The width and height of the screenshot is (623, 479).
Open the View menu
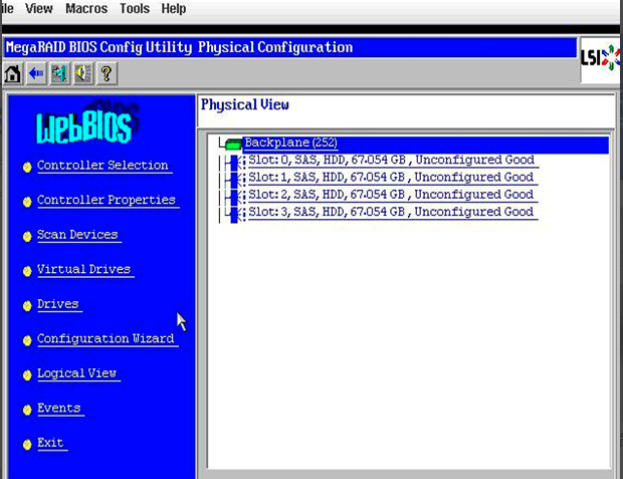(39, 8)
